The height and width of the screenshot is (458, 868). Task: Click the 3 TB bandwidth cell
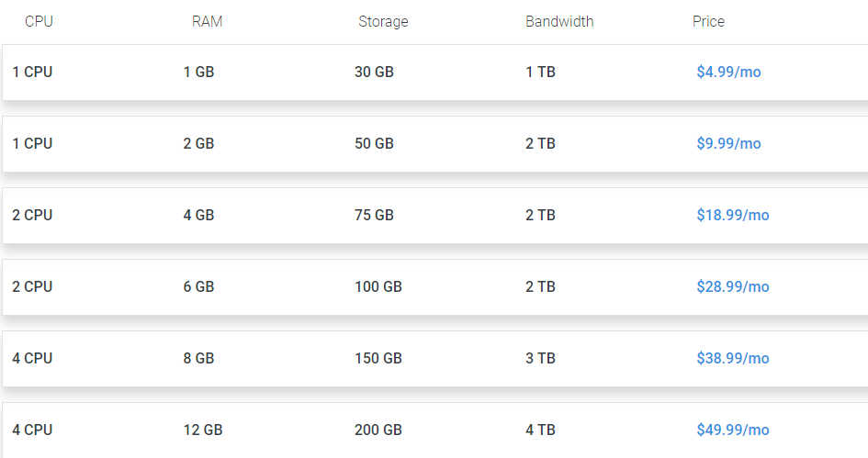click(540, 359)
